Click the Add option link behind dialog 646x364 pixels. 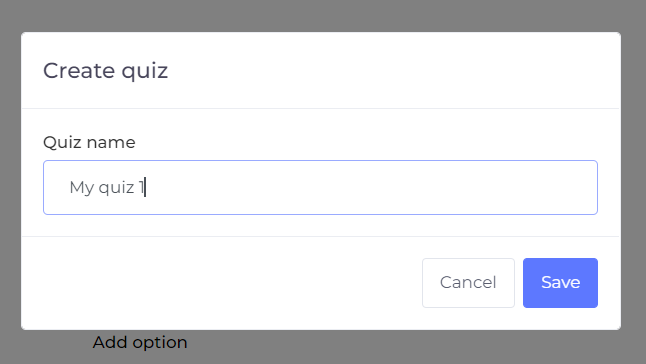(x=140, y=342)
